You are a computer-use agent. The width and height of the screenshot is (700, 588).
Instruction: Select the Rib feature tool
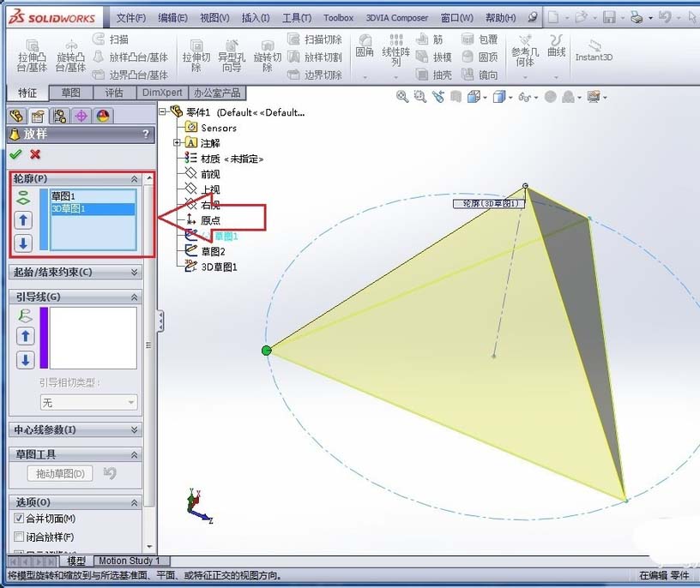428,39
